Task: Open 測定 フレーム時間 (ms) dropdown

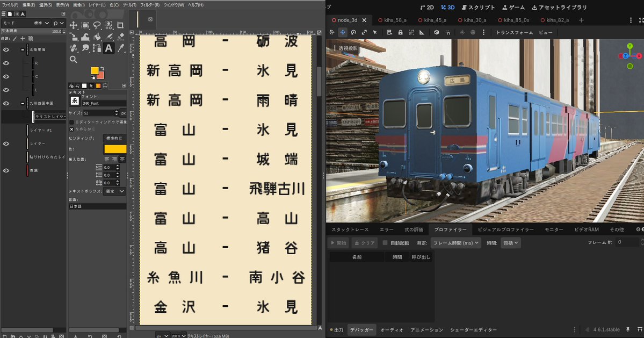Action: [455, 243]
